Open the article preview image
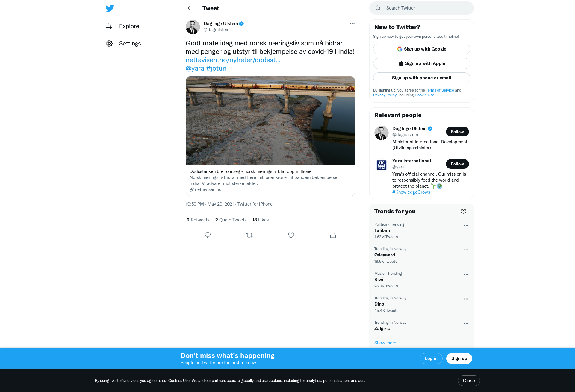575x392 pixels. (x=270, y=120)
